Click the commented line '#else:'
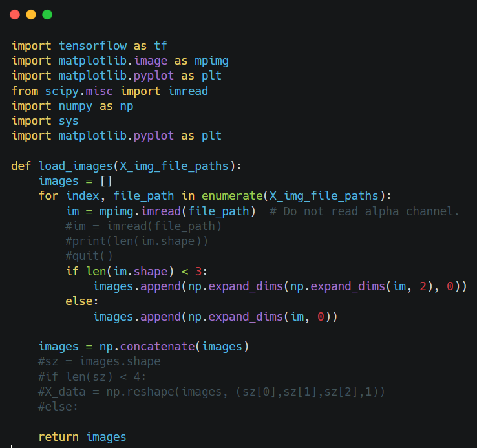Viewport: 477px width, 448px height. 58,407
